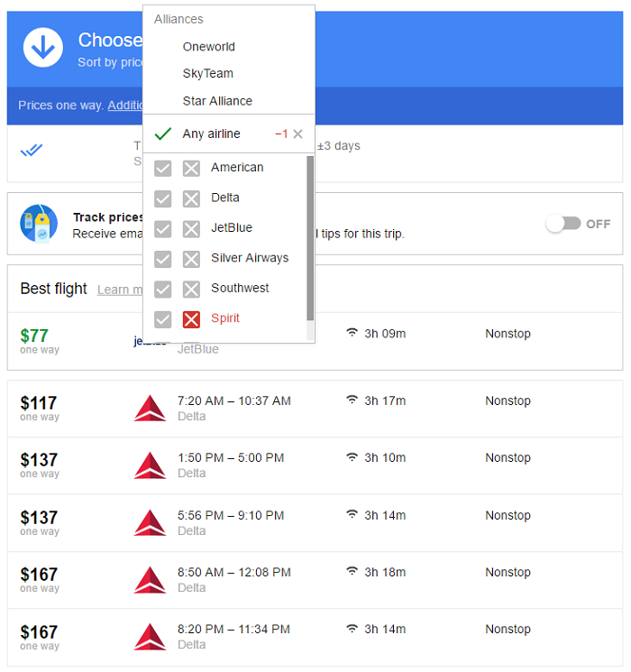Select the Any airline option
Image resolution: width=631 pixels, height=672 pixels.
pos(211,133)
